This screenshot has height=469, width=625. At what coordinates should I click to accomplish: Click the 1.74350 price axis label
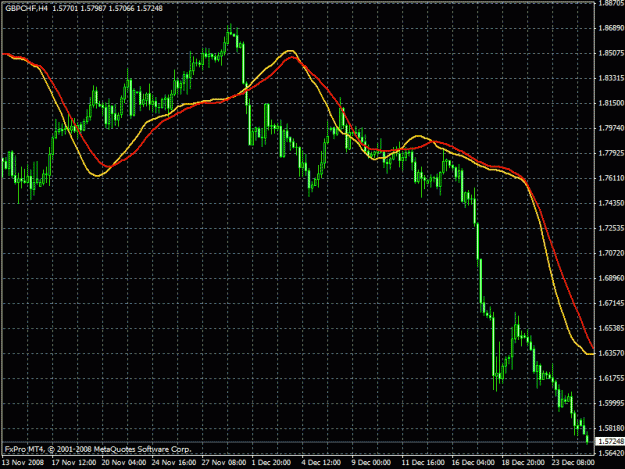pos(611,203)
